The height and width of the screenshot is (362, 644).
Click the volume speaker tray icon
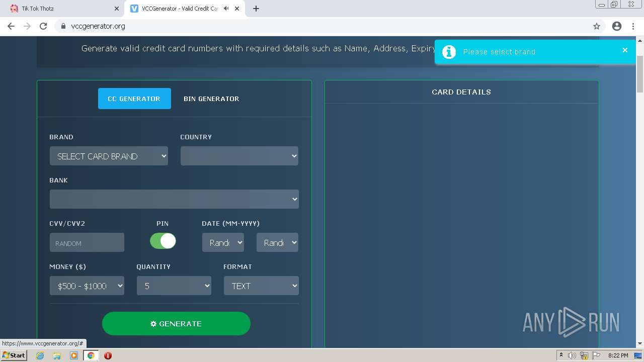point(572,355)
